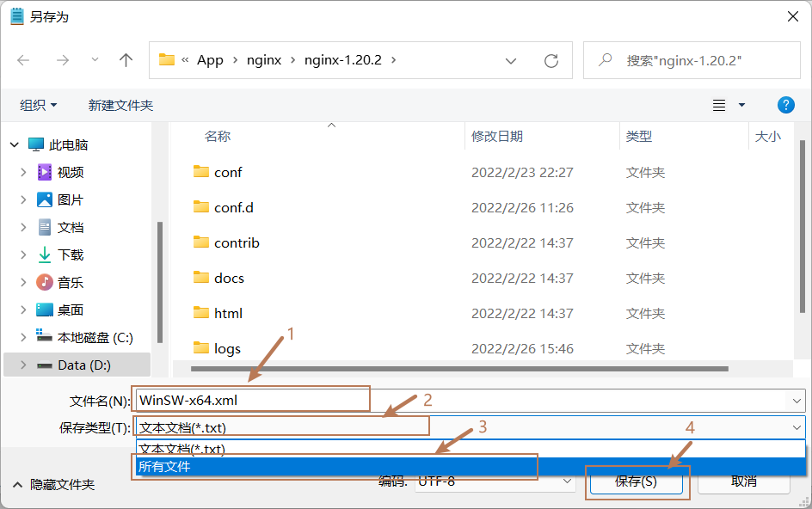Select the 下载 downloads icon in sidebar
Image resolution: width=812 pixels, height=509 pixels.
click(x=45, y=254)
